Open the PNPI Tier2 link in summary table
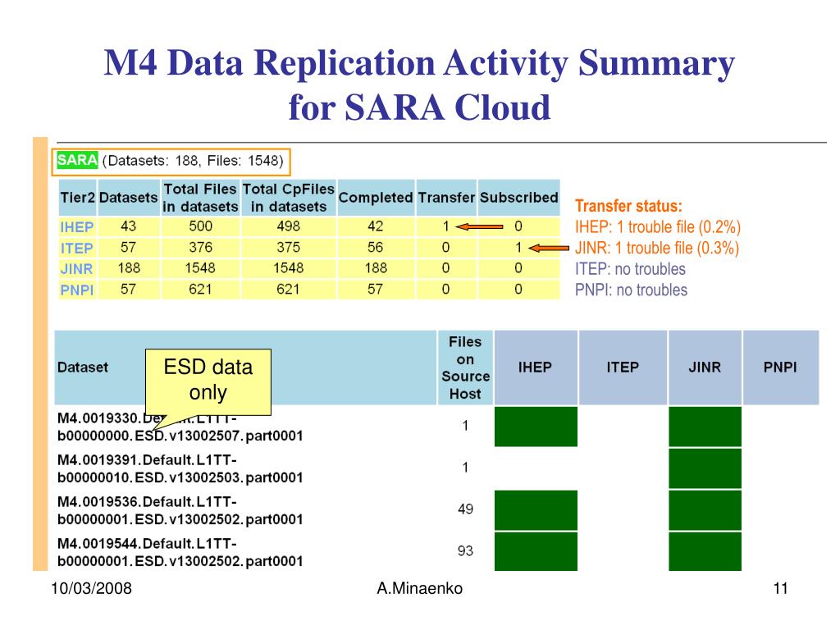The width and height of the screenshot is (840, 630). point(76,290)
